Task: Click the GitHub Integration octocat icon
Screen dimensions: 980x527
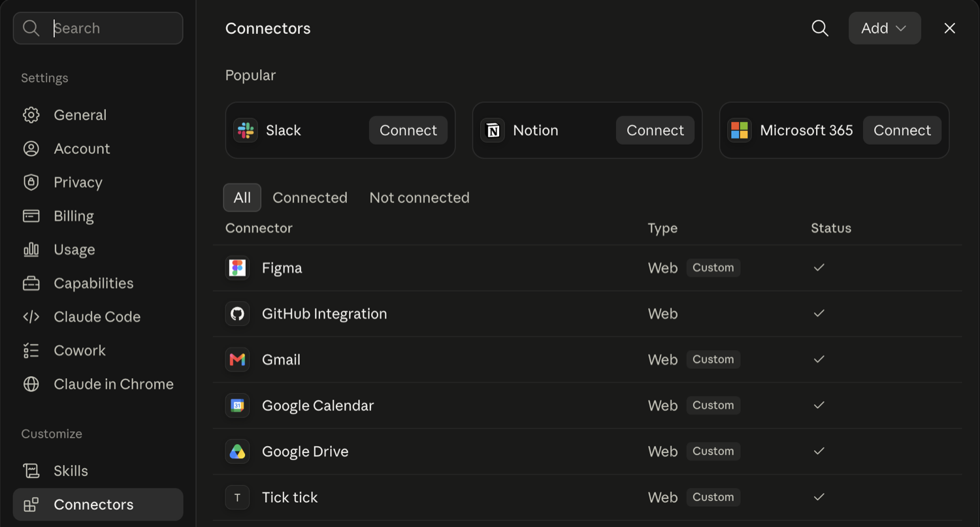Action: (x=237, y=313)
